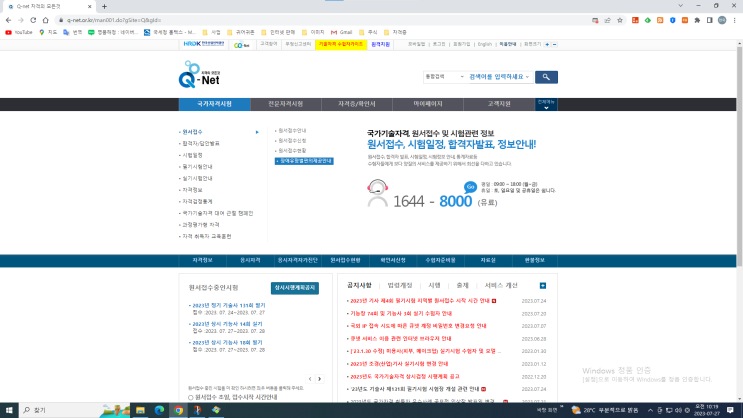The image size is (743, 418).
Task: Switch to the 법령개정 notice tab
Action: pos(400,285)
